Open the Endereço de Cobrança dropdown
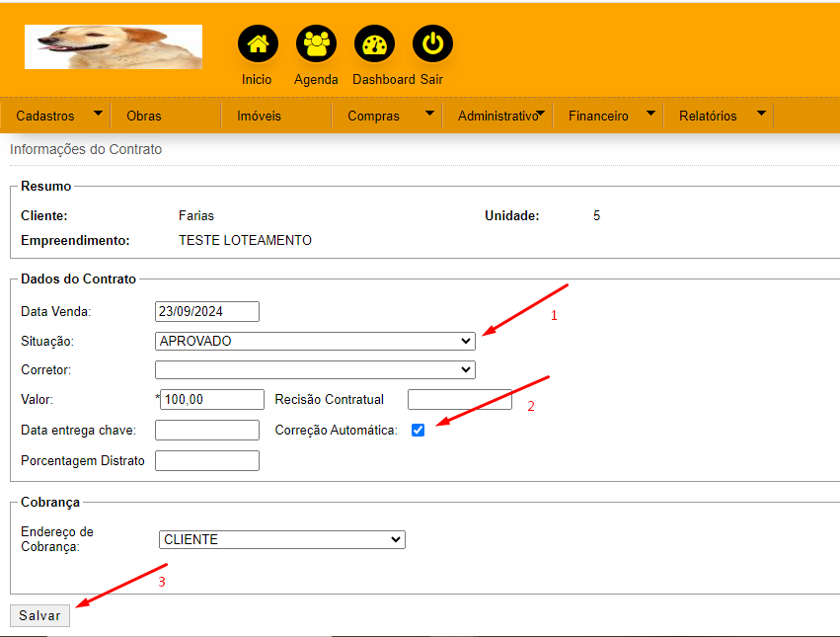 coord(281,540)
